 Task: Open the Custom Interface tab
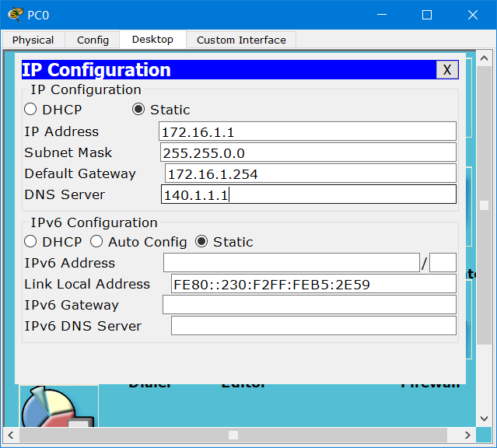click(x=241, y=40)
